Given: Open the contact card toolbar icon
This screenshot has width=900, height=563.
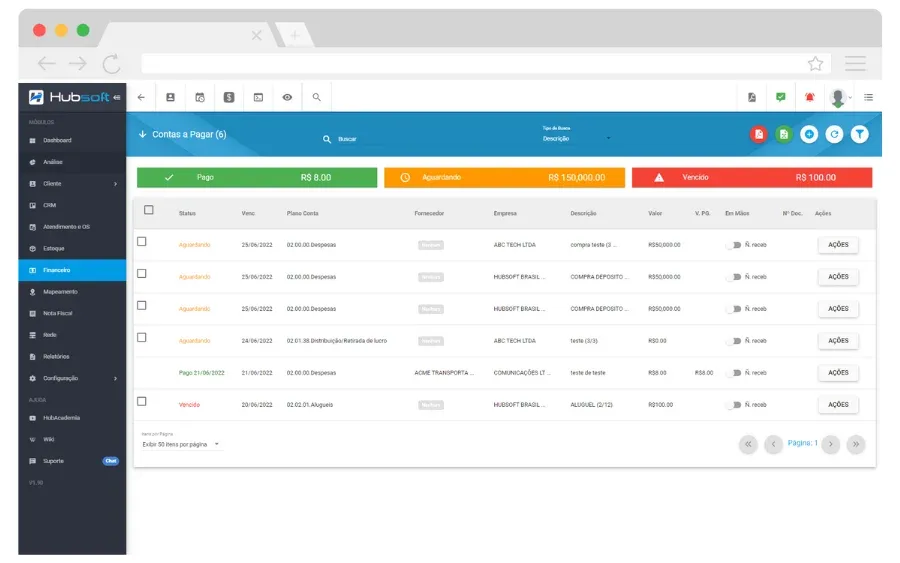Looking at the screenshot, I should pos(170,98).
